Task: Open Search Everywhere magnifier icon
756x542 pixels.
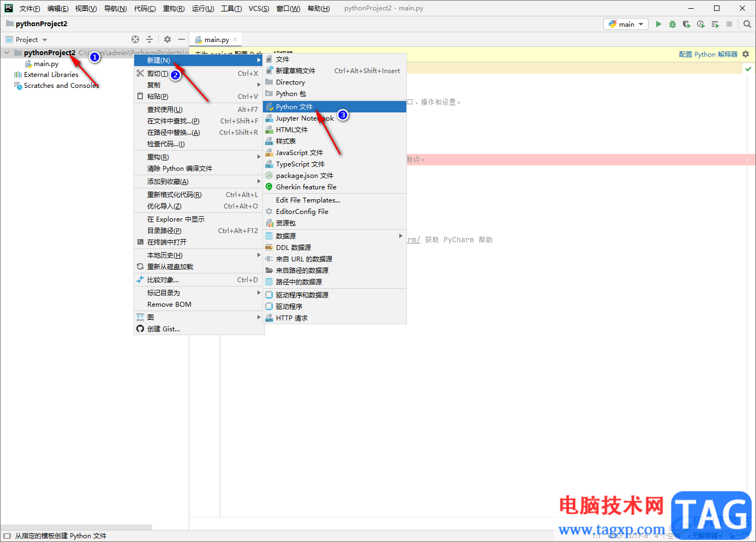Action: tap(747, 24)
